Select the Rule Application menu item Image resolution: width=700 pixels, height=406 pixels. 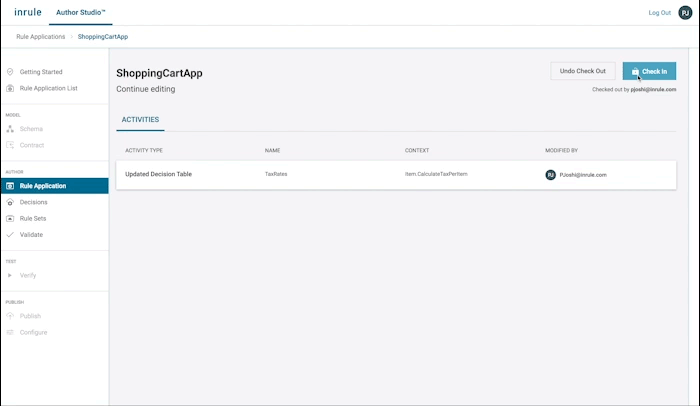pyautogui.click(x=54, y=186)
